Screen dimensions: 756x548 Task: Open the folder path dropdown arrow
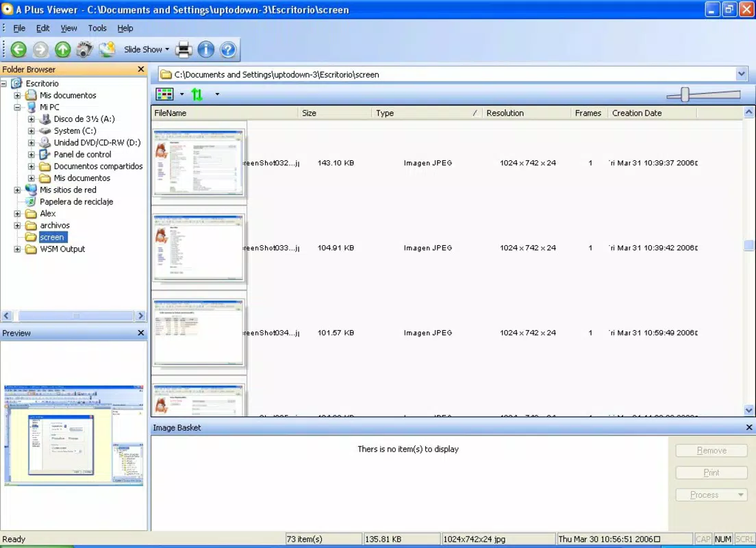point(741,74)
